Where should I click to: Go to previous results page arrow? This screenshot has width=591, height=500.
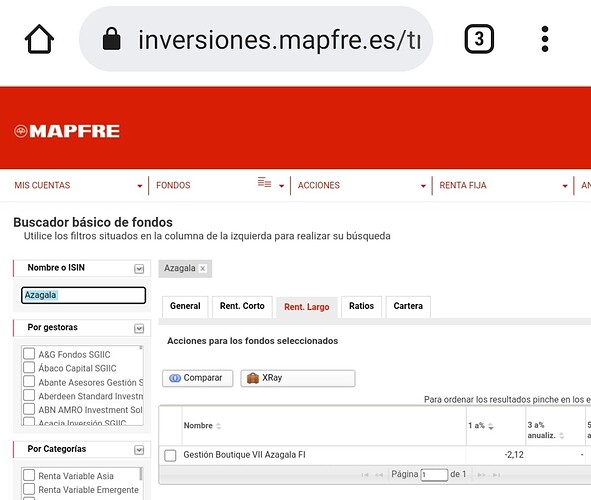tap(379, 475)
